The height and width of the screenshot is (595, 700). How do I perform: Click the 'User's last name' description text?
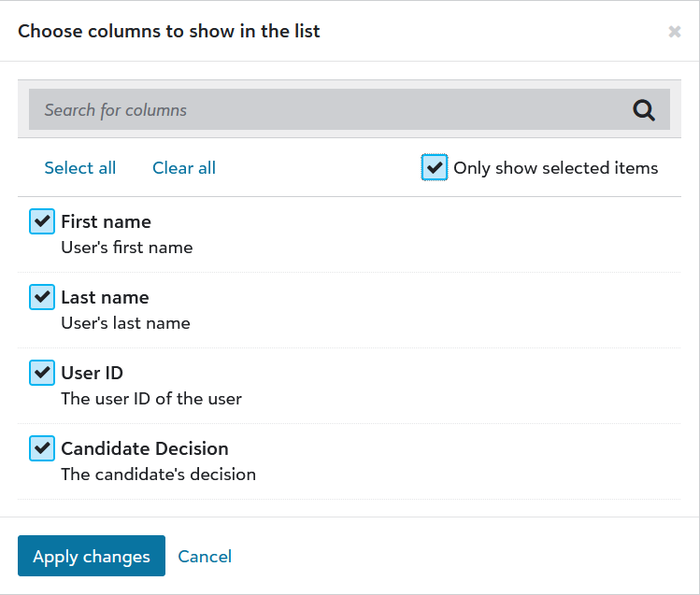[x=125, y=323]
